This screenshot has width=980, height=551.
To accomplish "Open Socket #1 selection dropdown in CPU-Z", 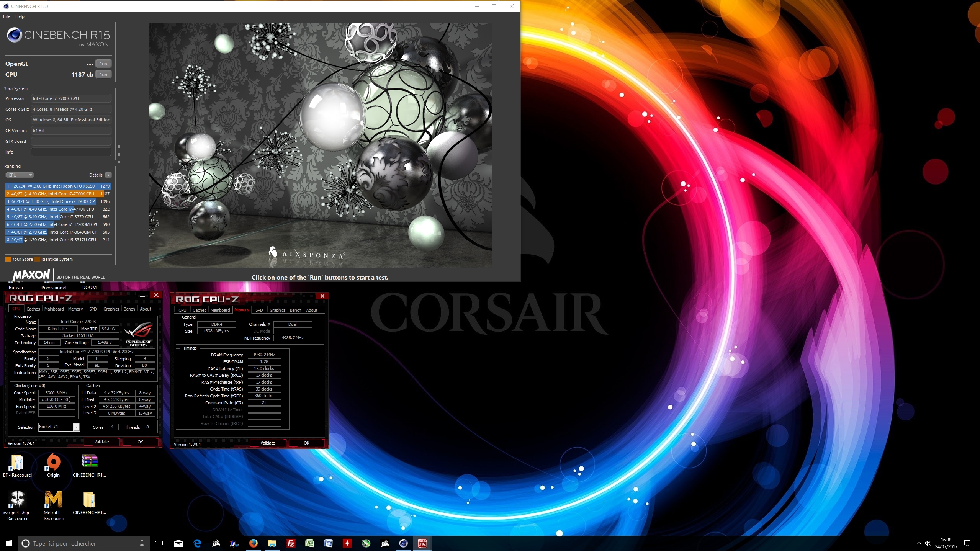I will pos(76,427).
